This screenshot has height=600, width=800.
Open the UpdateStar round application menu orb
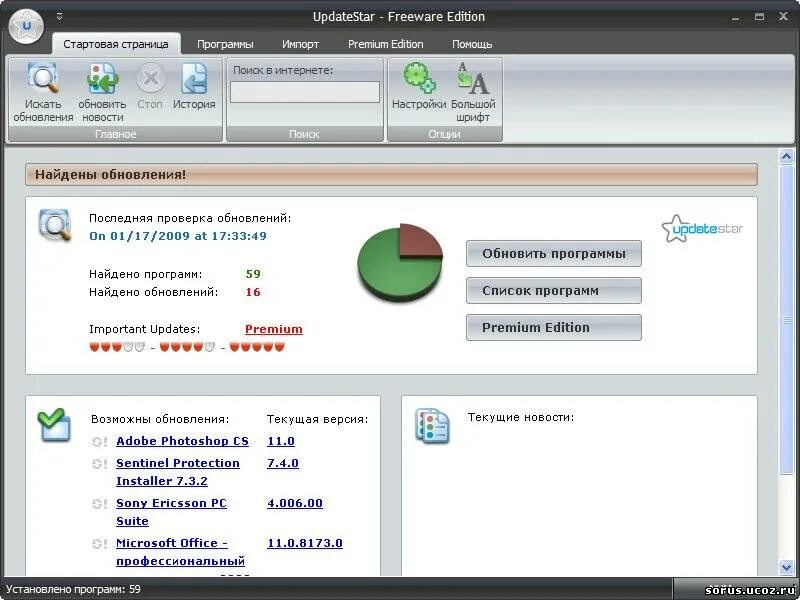[x=26, y=26]
